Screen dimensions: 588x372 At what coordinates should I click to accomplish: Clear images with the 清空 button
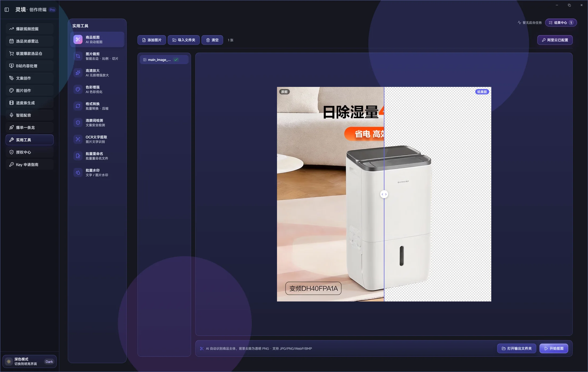(212, 40)
